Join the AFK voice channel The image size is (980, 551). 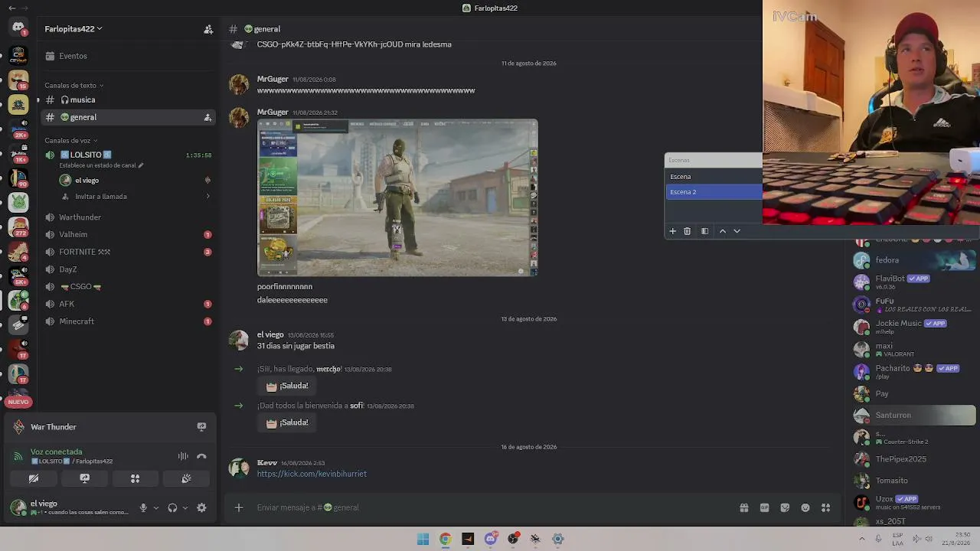tap(129, 304)
